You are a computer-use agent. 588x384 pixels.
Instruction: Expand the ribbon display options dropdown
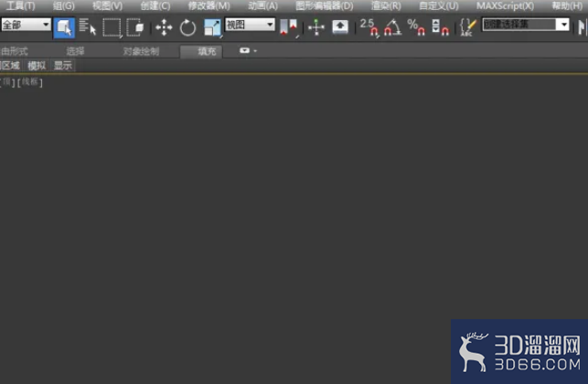point(248,50)
